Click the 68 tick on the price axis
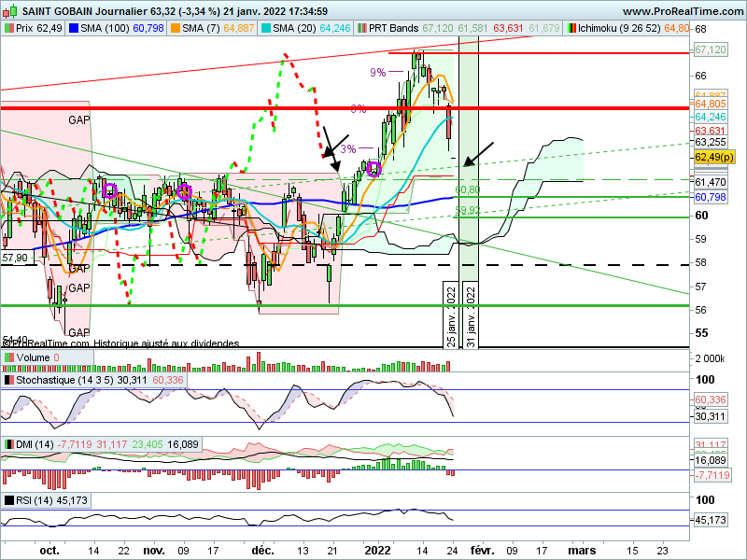Image resolution: width=747 pixels, height=560 pixels. coord(700,29)
